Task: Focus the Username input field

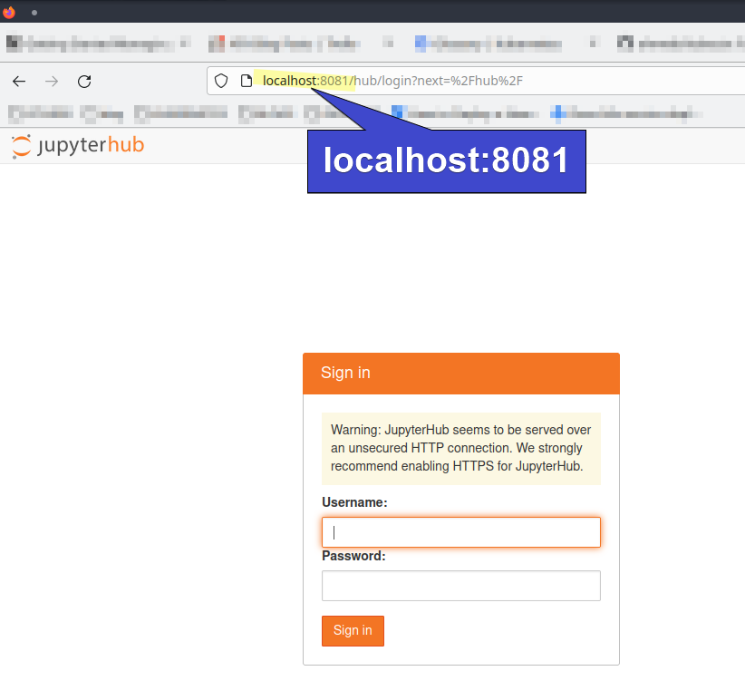Action: 461,531
